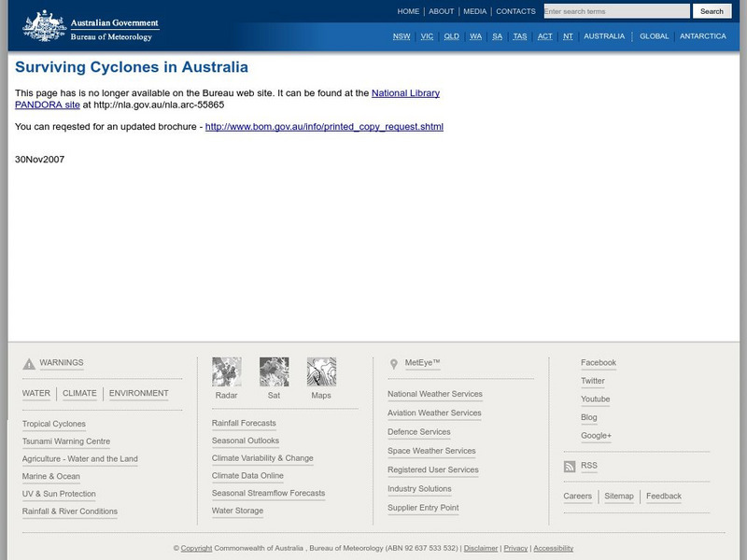Open Rainfall Forecasts link

click(x=244, y=423)
